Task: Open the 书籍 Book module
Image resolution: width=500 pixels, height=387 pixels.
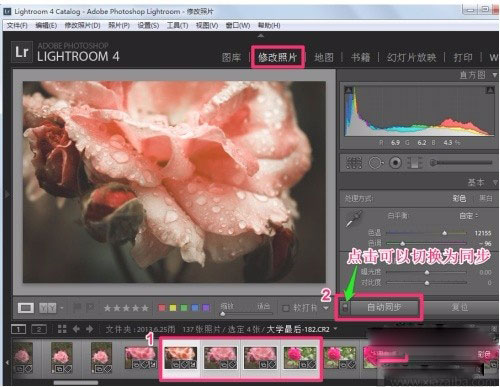Action: (x=361, y=57)
